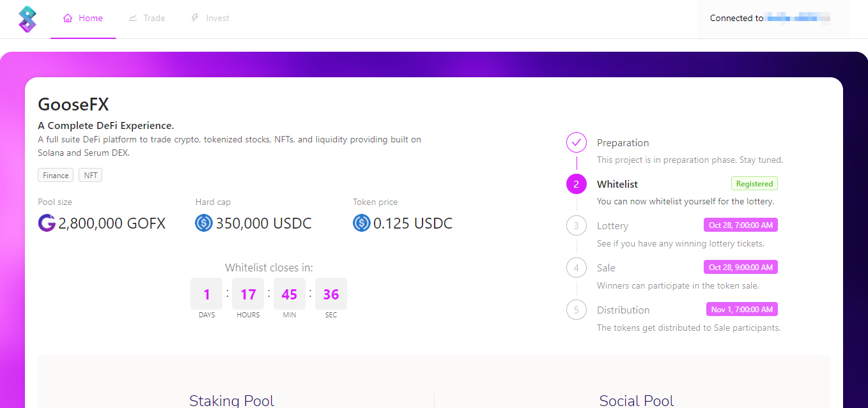Click the Invest lightning bolt icon

tap(195, 18)
